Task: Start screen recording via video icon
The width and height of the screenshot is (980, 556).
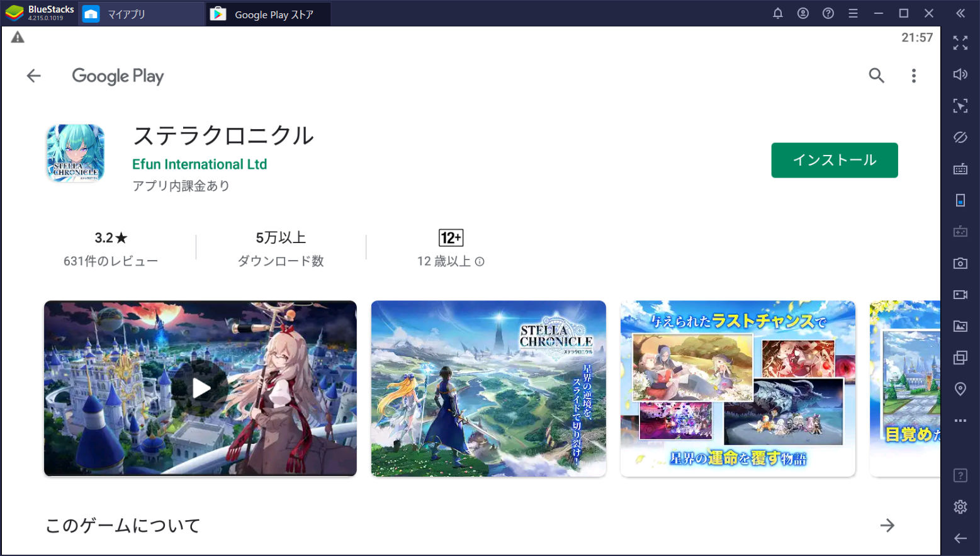Action: point(960,295)
